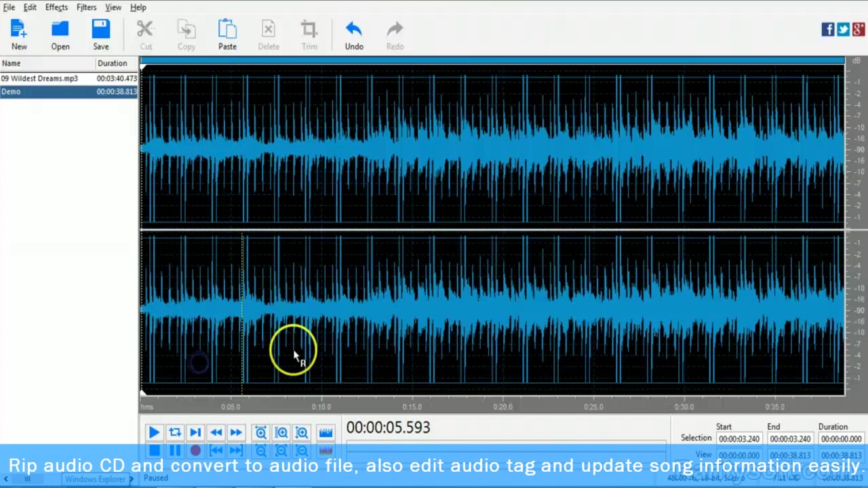Click the middle zoom magnifier in the top row
The width and height of the screenshot is (868, 488).
(x=281, y=432)
